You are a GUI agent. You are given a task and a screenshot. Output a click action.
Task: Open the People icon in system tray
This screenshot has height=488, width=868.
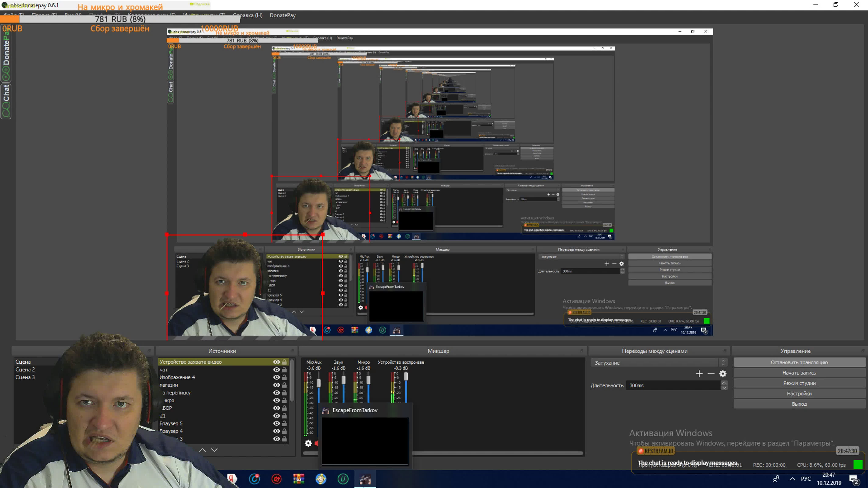tap(776, 479)
